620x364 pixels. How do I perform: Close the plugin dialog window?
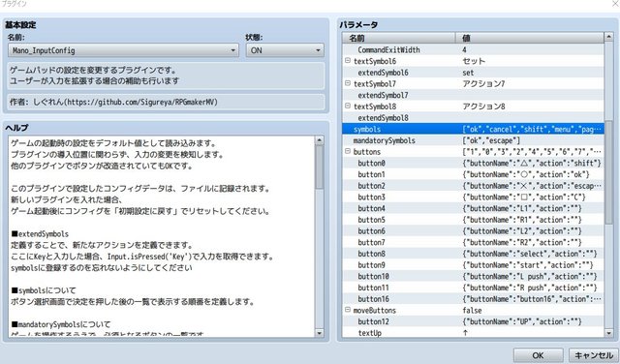click(x=615, y=4)
